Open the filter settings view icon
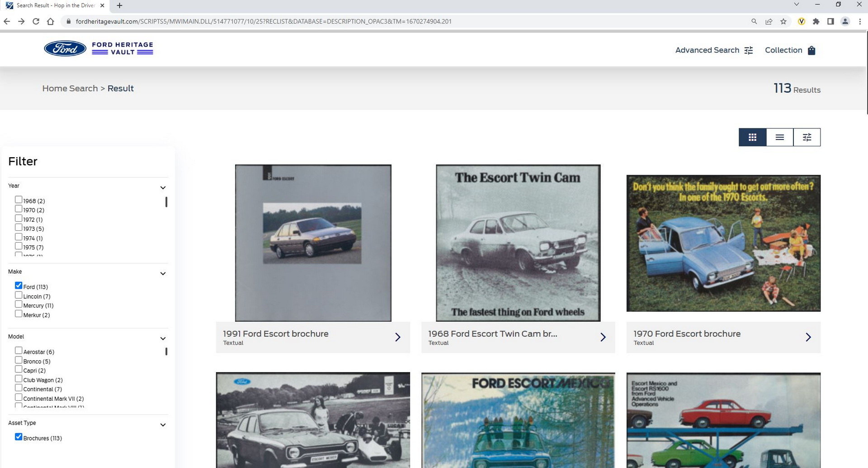 [807, 137]
